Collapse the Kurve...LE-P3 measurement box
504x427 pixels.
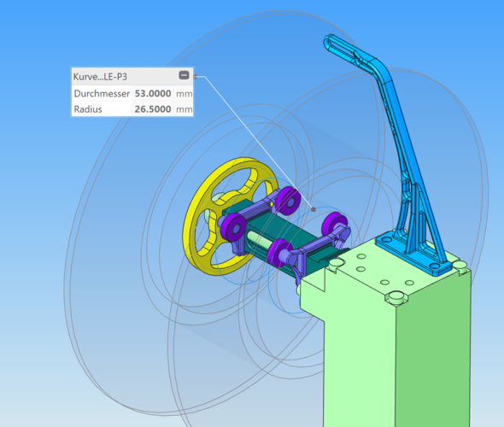pos(184,75)
